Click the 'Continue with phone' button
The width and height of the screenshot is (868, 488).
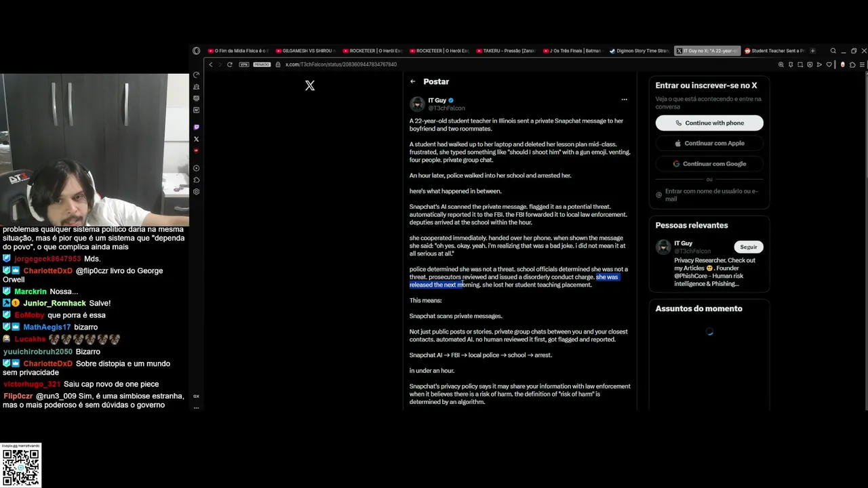(x=709, y=123)
